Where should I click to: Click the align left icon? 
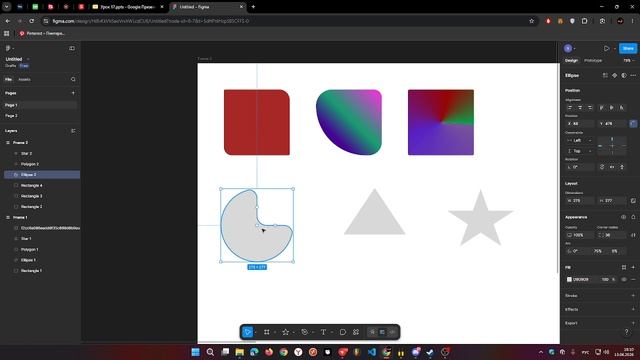[570, 108]
